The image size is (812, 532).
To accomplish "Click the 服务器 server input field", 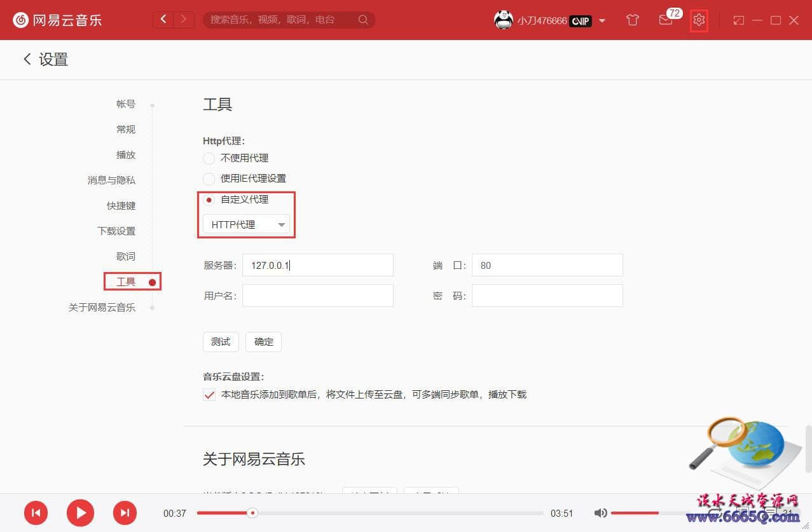I will point(318,265).
